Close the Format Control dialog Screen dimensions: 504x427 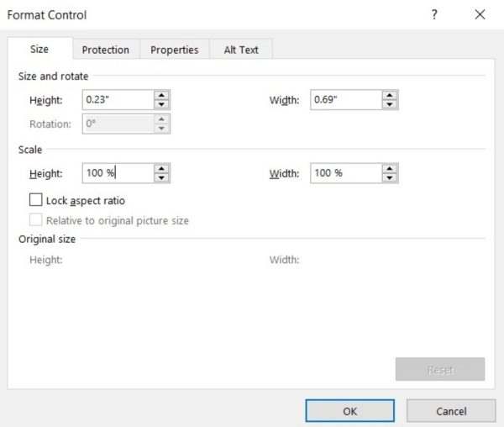(480, 14)
